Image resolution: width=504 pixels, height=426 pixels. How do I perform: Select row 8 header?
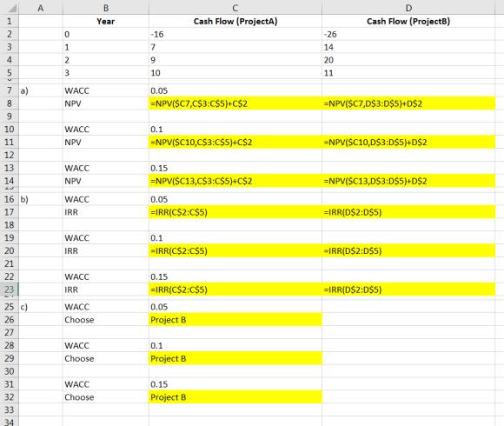[10, 103]
